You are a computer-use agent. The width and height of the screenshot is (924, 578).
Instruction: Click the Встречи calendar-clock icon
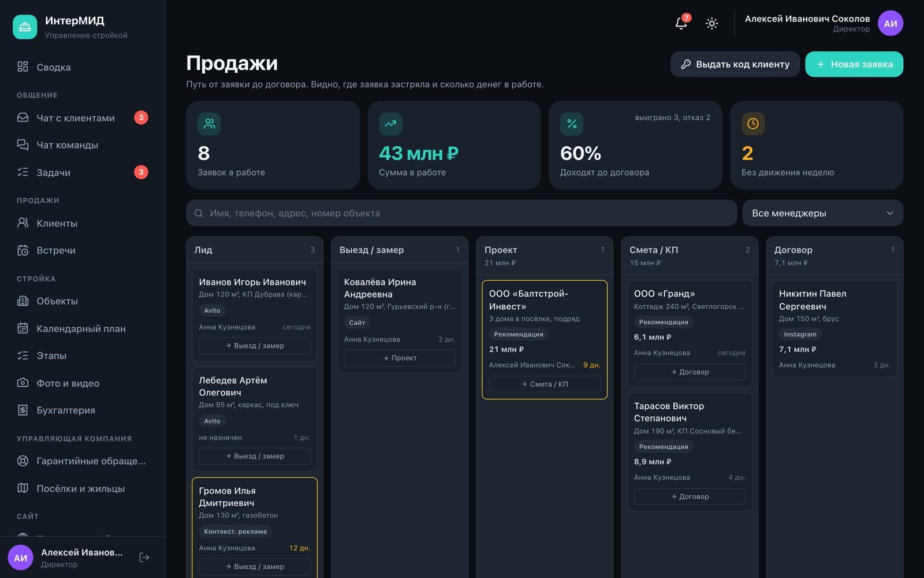tap(23, 250)
